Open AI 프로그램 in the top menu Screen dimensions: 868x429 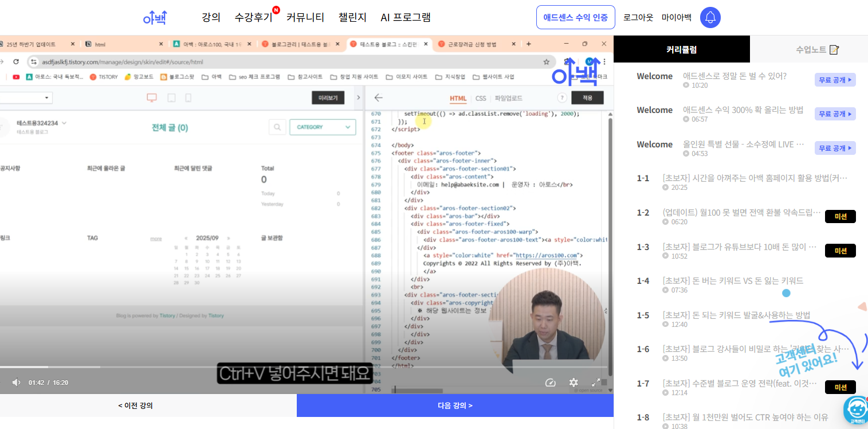click(x=406, y=17)
